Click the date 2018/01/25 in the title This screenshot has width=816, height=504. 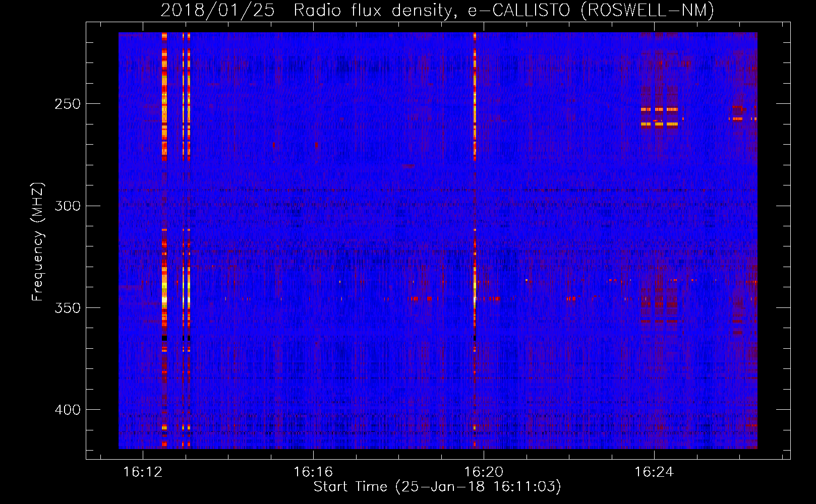click(217, 10)
